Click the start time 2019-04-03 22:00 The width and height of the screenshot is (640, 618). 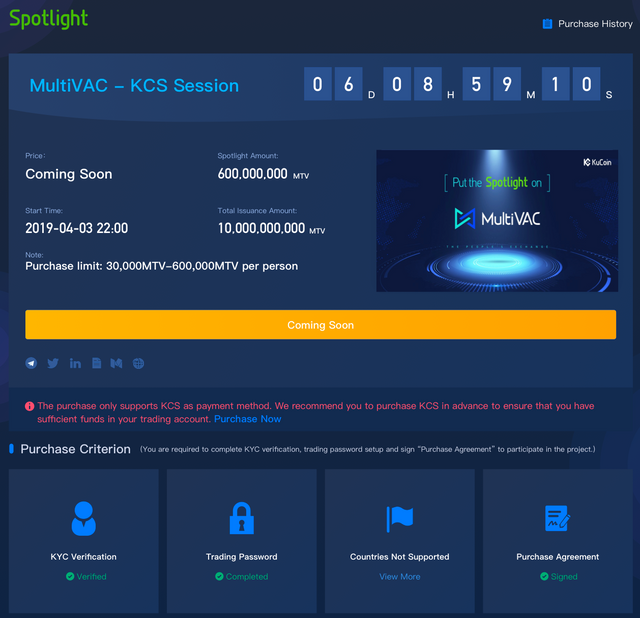[x=77, y=228]
